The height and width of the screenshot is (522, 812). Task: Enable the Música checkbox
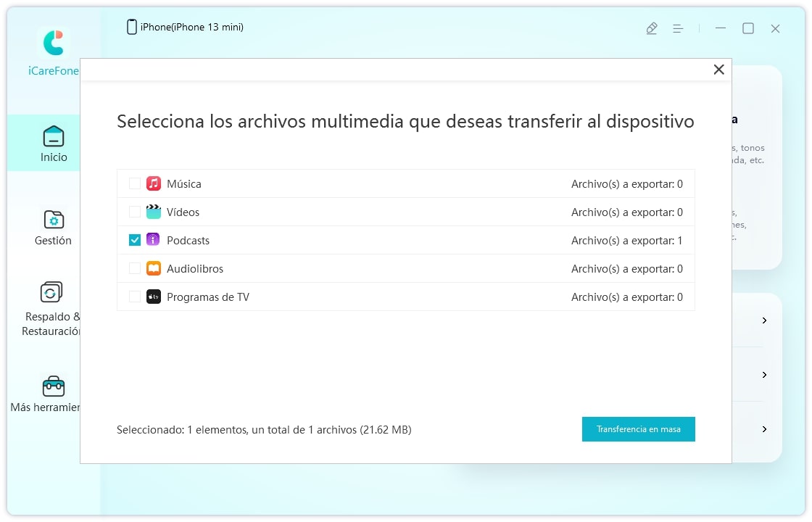tap(135, 183)
